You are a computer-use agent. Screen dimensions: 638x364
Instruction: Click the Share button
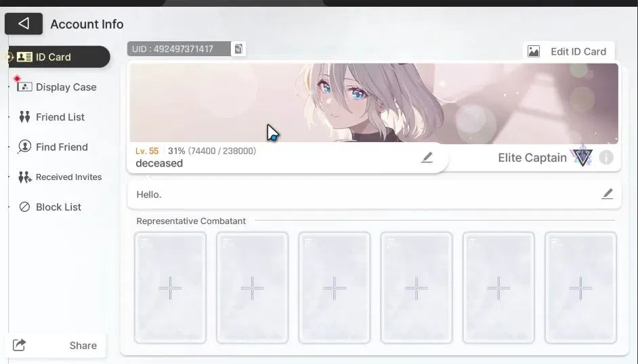pyautogui.click(x=56, y=346)
